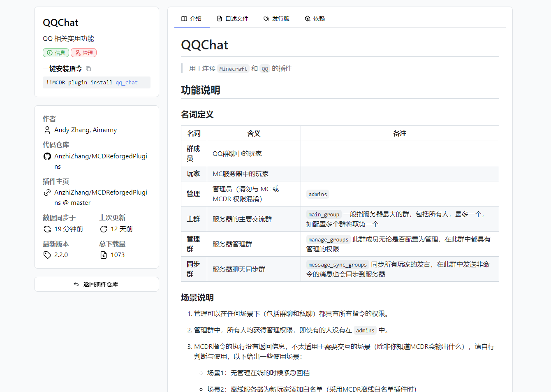Click the 信息 label badge
The height and width of the screenshot is (392, 551).
56,53
